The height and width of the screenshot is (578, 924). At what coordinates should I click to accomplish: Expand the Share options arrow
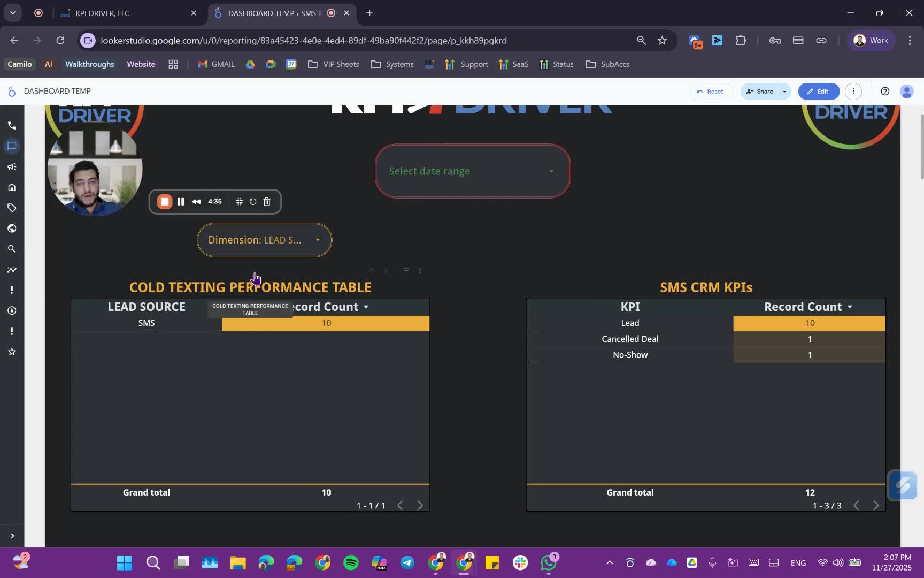[x=784, y=92]
